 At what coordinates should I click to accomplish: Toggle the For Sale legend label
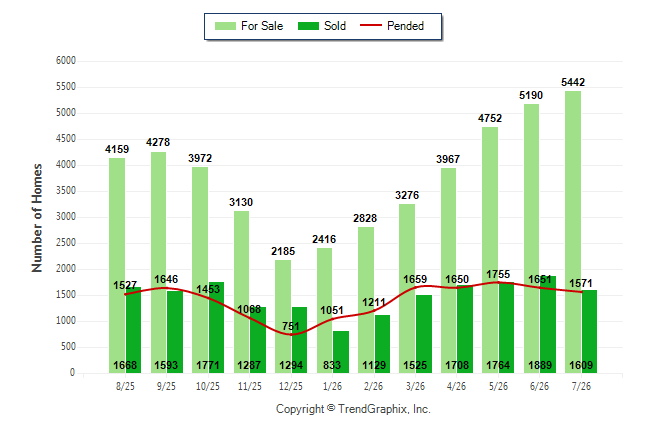262,26
